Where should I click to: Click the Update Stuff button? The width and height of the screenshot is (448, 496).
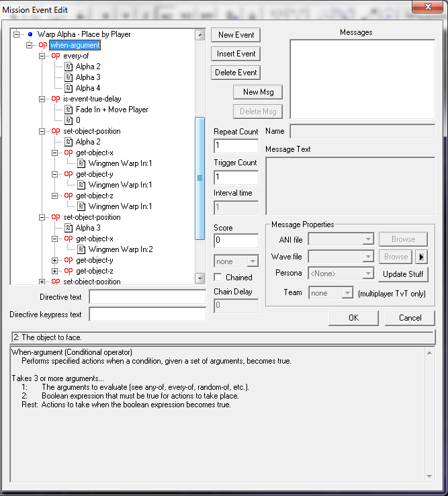(x=403, y=274)
